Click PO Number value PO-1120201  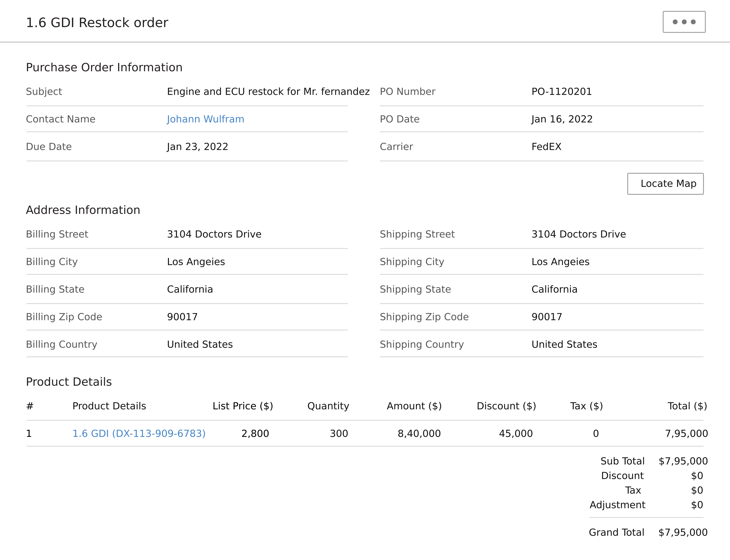click(x=562, y=91)
